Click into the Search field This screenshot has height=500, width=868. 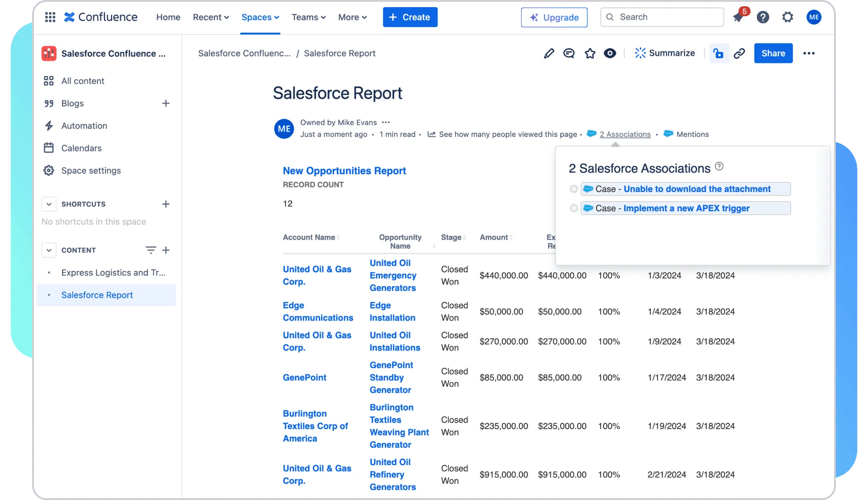tap(662, 17)
